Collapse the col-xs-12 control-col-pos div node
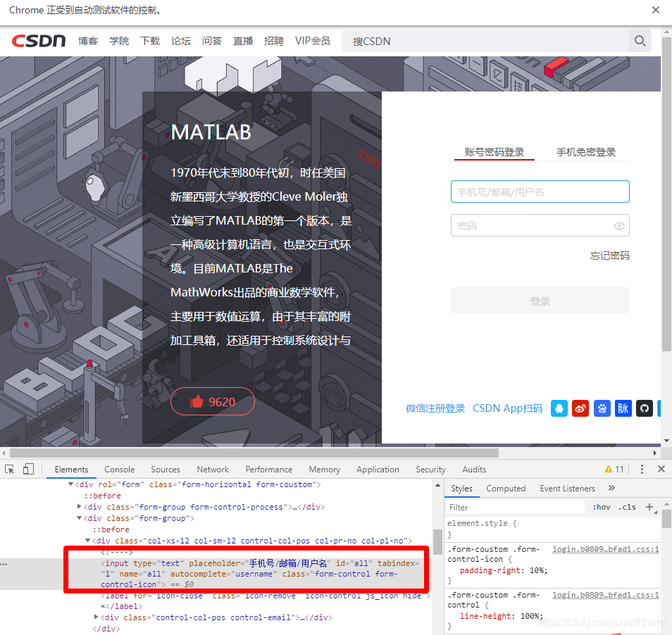 click(x=88, y=541)
